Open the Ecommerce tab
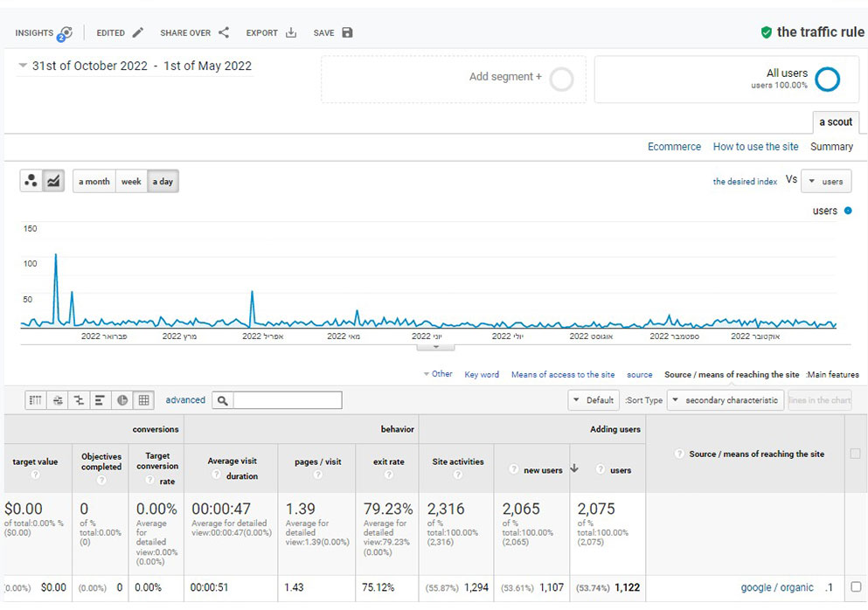The height and width of the screenshot is (610, 868). pyautogui.click(x=674, y=147)
